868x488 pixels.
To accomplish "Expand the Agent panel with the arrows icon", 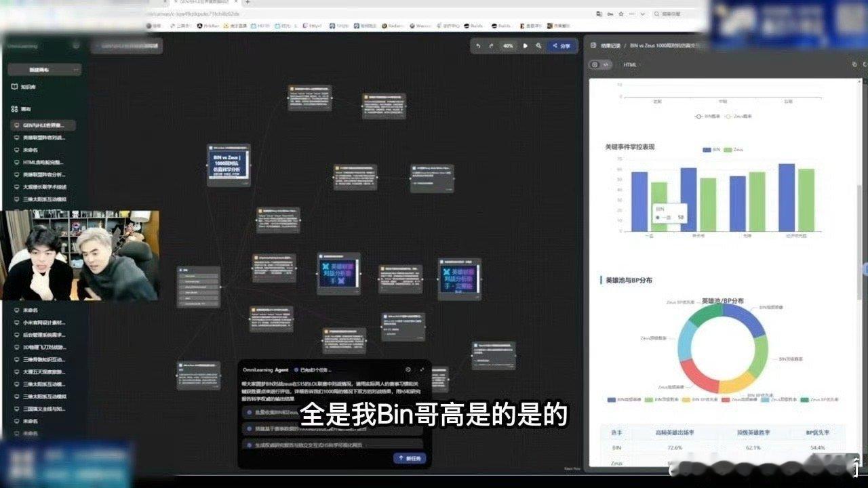I will pyautogui.click(x=422, y=369).
